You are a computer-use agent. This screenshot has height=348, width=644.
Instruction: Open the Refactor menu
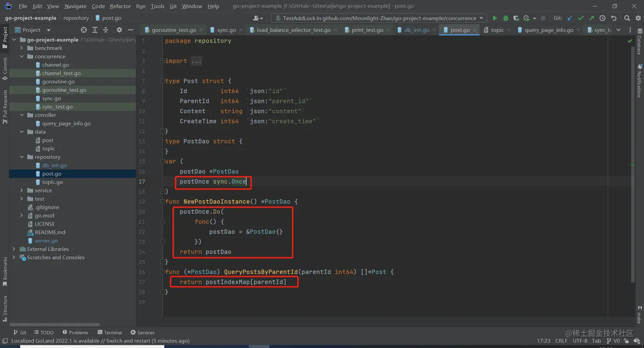click(x=120, y=6)
